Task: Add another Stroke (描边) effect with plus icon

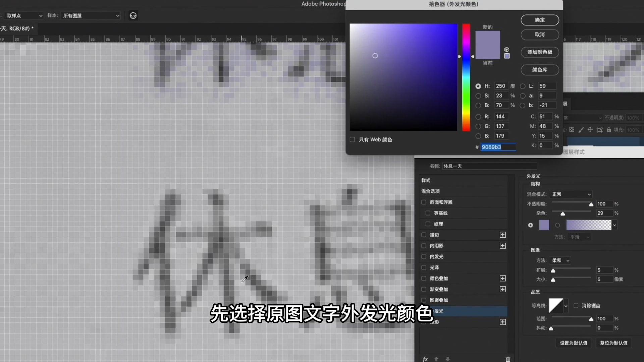Action: (x=502, y=235)
